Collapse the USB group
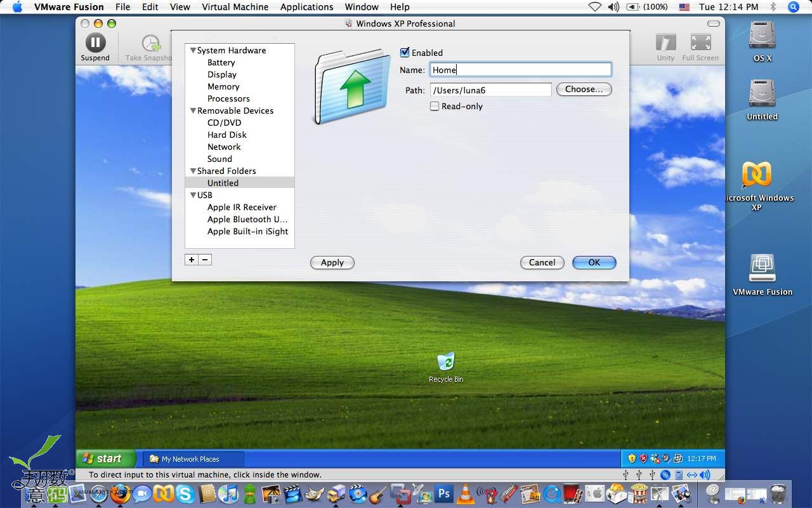The image size is (812, 508). (193, 195)
